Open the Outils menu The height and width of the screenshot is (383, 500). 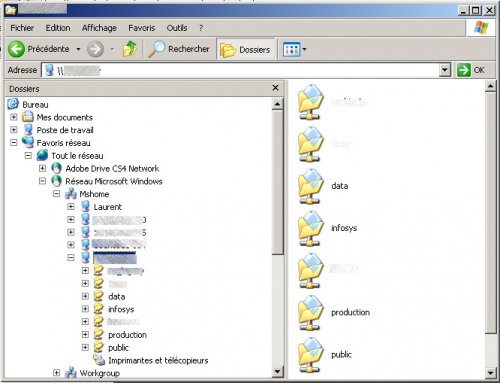tap(177, 28)
